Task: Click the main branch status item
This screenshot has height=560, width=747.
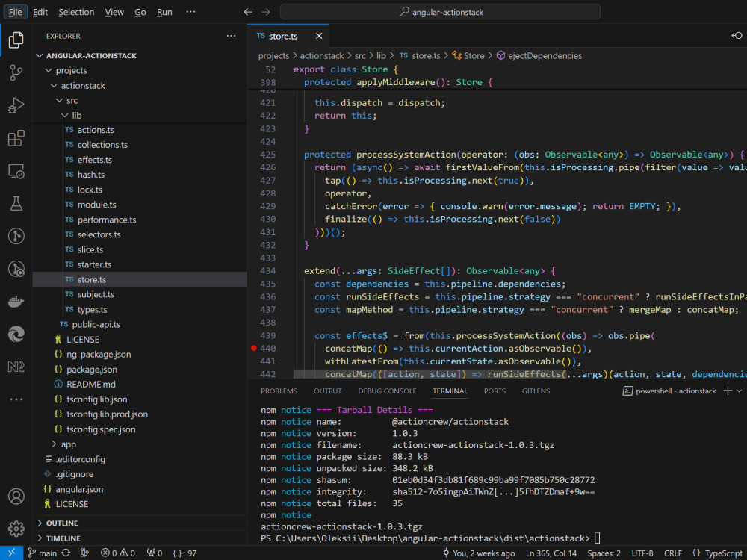Action: (42, 553)
